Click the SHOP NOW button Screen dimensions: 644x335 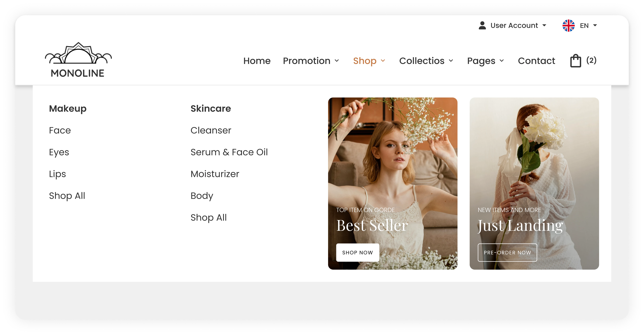point(358,253)
